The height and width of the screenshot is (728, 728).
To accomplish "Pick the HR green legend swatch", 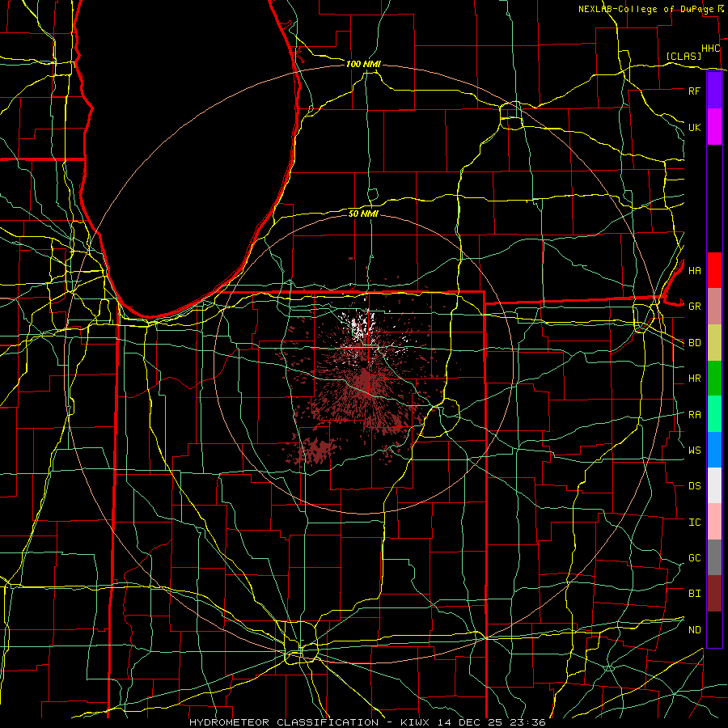I will (x=714, y=378).
